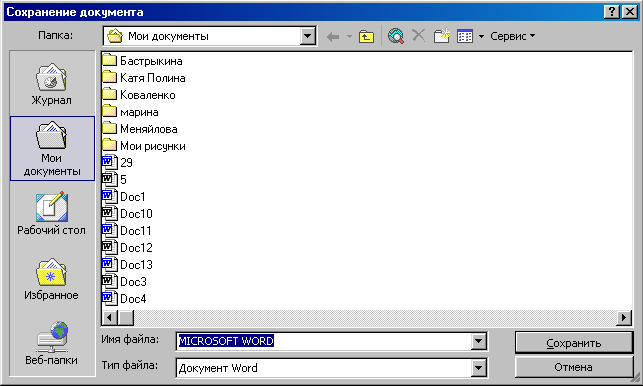Expand the Имя файла dropdown arrow
This screenshot has width=643, height=386.
(479, 341)
